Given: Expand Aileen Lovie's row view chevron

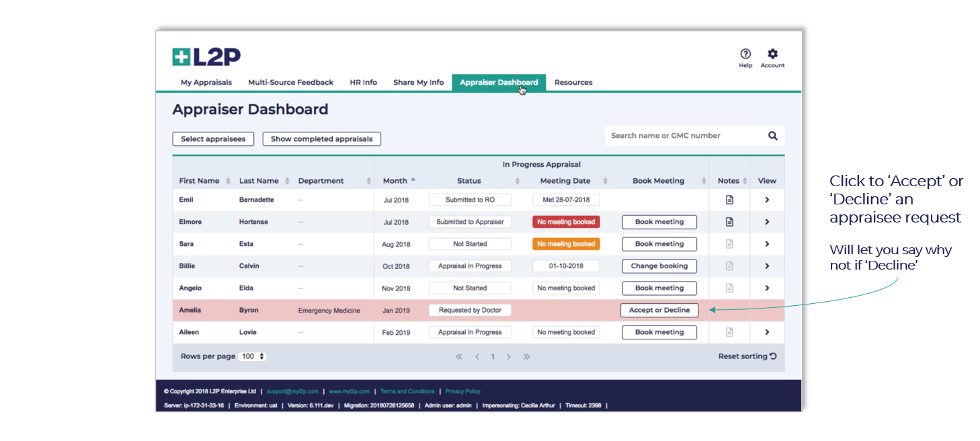Looking at the screenshot, I should 767,332.
